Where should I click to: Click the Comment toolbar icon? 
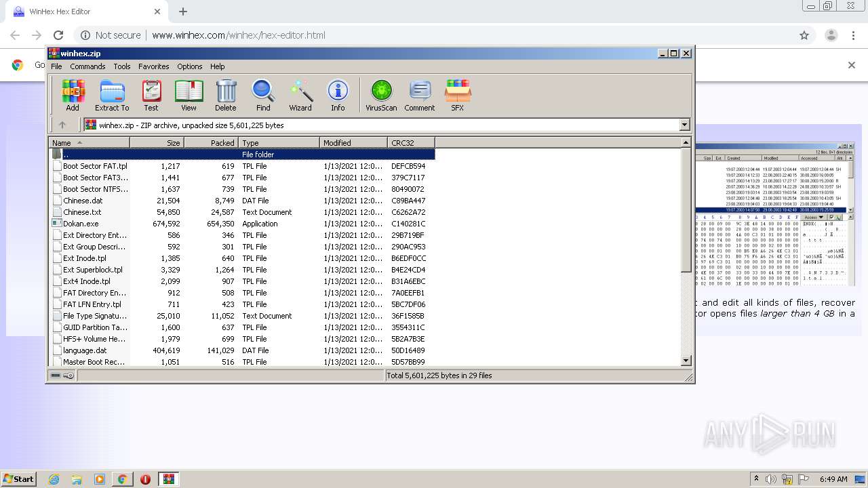pyautogui.click(x=420, y=95)
